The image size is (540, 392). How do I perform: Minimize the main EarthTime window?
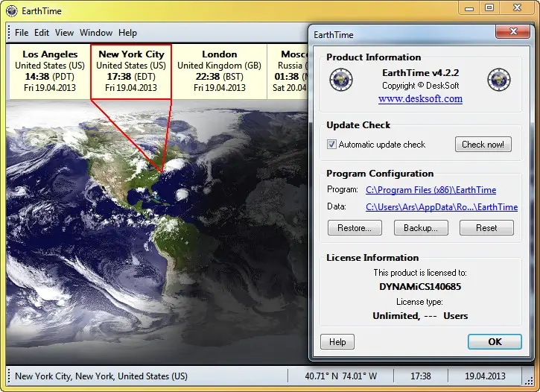tap(469, 7)
